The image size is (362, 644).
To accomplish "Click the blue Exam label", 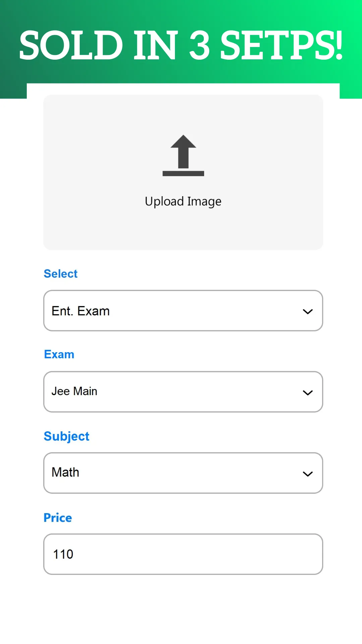I will (59, 355).
